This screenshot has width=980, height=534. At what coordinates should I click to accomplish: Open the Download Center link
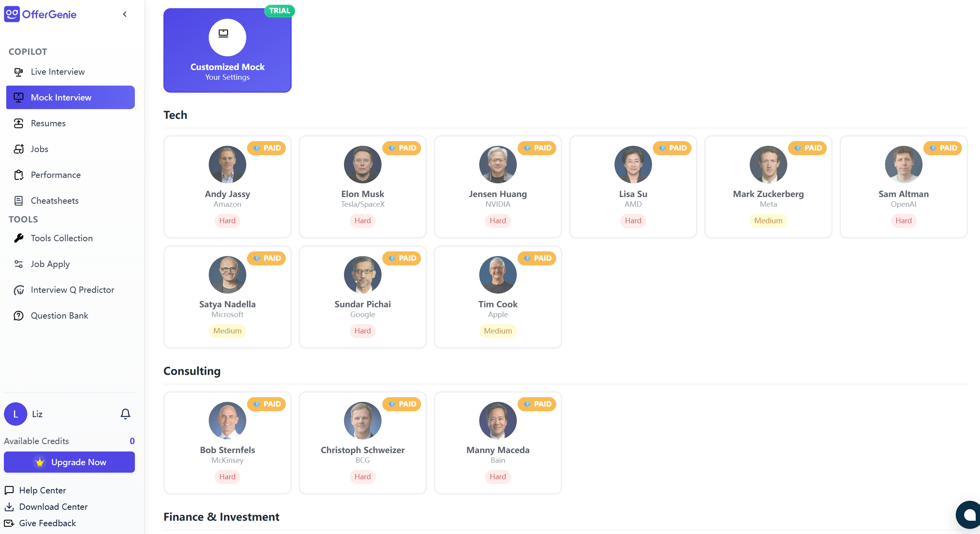pos(53,507)
